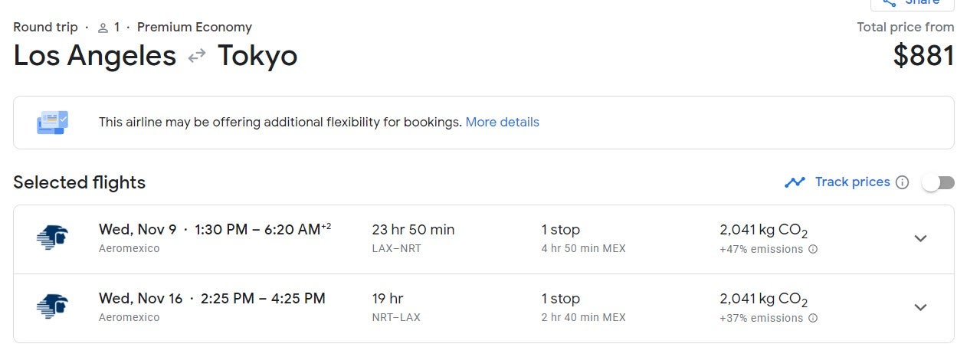
Task: Click the 1 stop MEX layover on outbound
Action: [x=583, y=238]
